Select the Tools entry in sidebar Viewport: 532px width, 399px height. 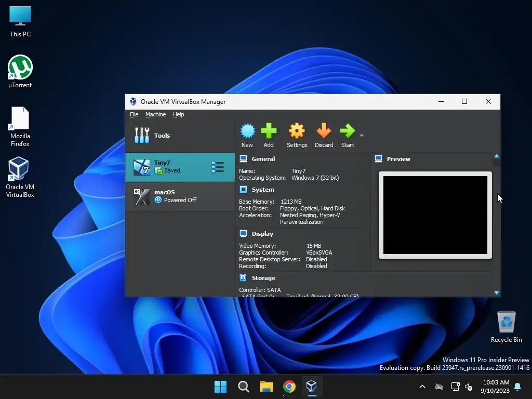[x=180, y=136]
